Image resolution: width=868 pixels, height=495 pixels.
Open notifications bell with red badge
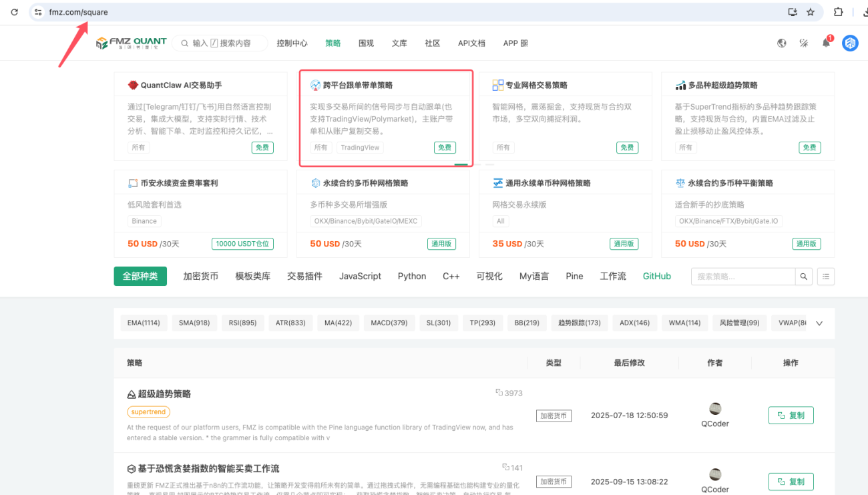827,43
